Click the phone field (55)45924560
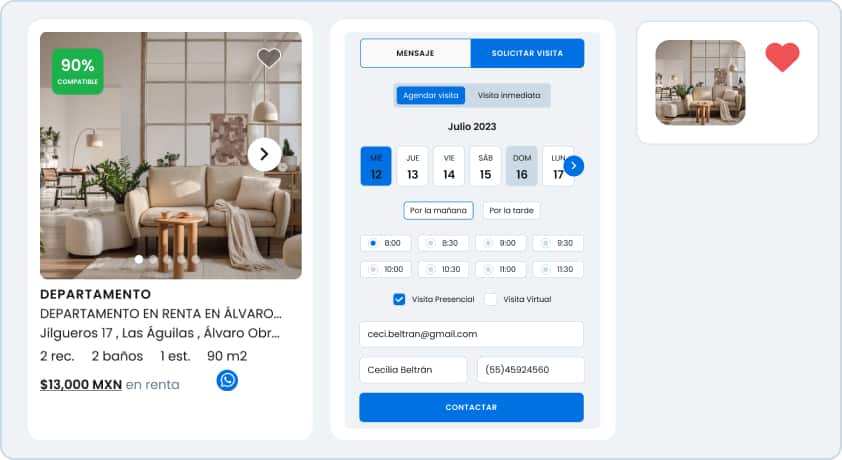842x460 pixels. (531, 370)
